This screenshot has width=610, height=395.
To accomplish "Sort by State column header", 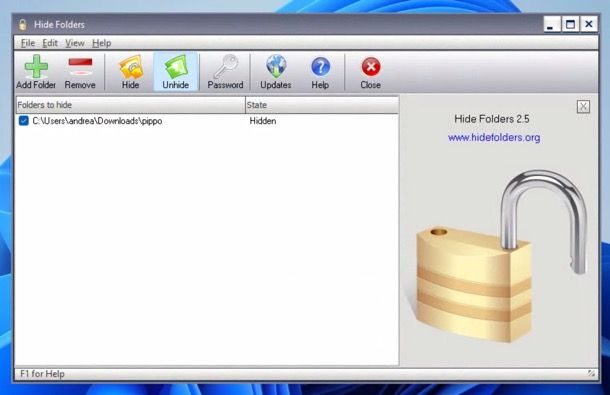I will (322, 105).
